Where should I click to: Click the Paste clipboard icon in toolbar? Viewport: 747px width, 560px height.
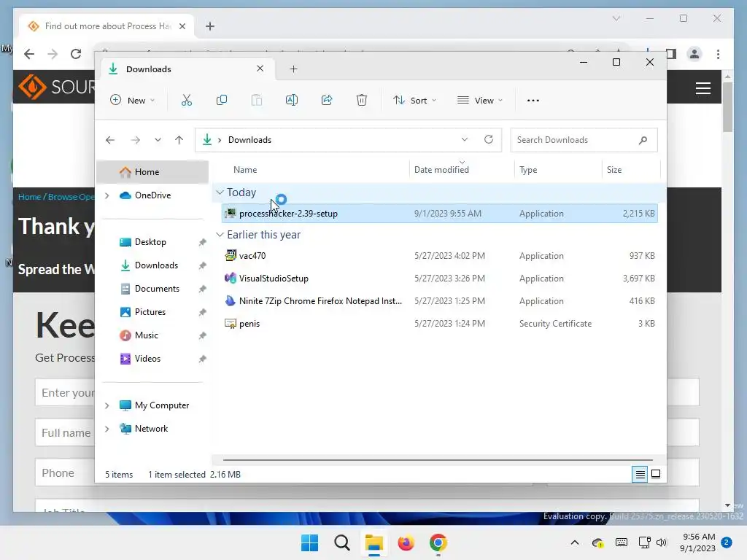(257, 101)
